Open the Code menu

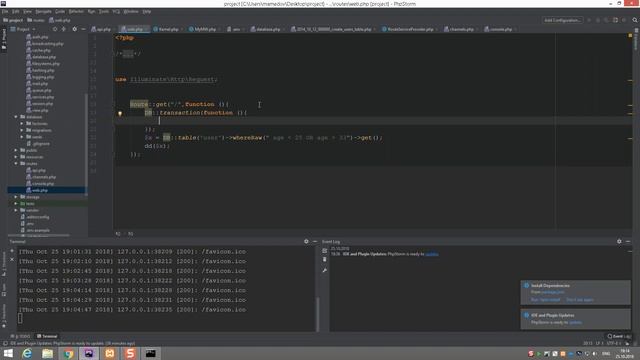click(x=60, y=11)
